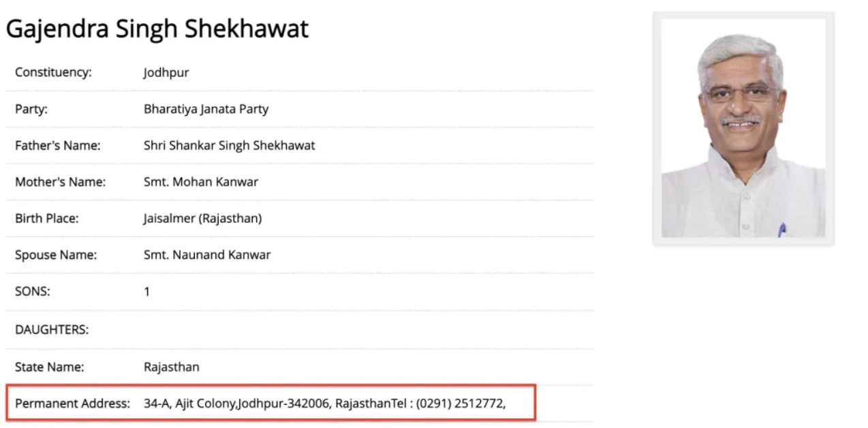Click the SONS row label

pyautogui.click(x=33, y=292)
